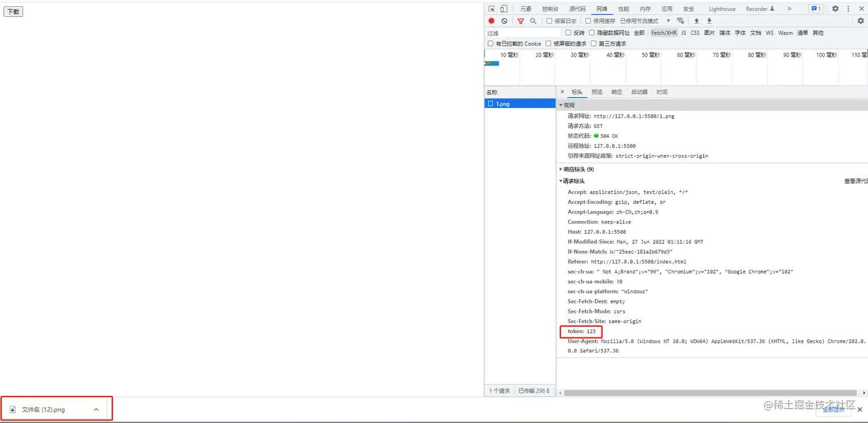
Task: Tick the 反转 checkbox
Action: coord(568,33)
